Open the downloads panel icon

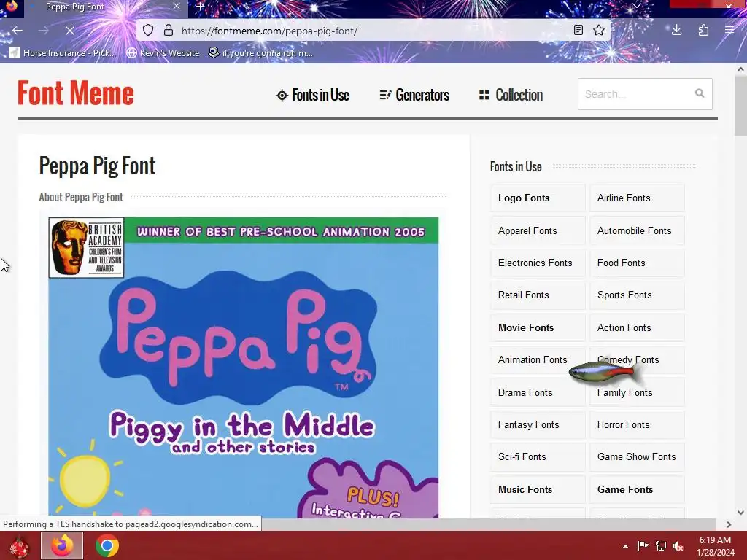[676, 31]
